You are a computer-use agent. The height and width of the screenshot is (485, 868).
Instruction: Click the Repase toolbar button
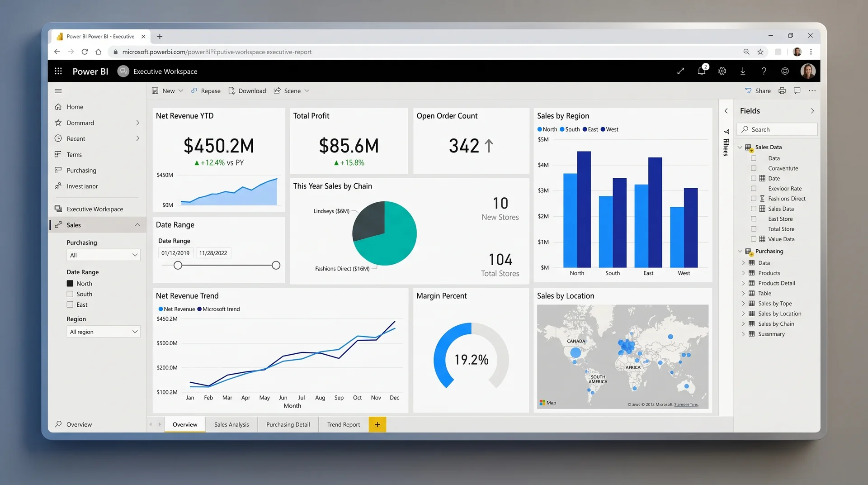[x=206, y=91]
